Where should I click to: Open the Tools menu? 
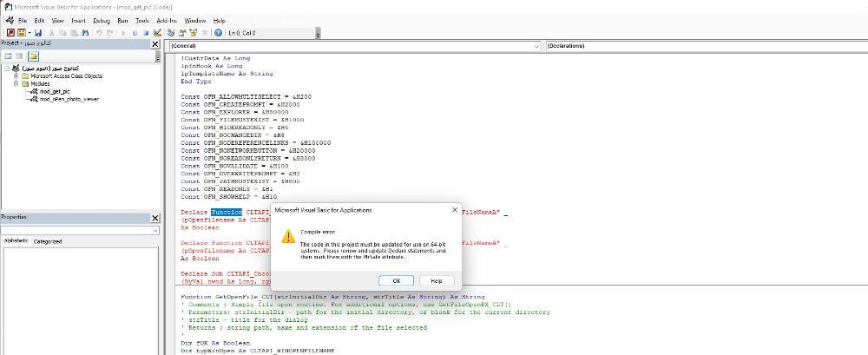click(142, 21)
